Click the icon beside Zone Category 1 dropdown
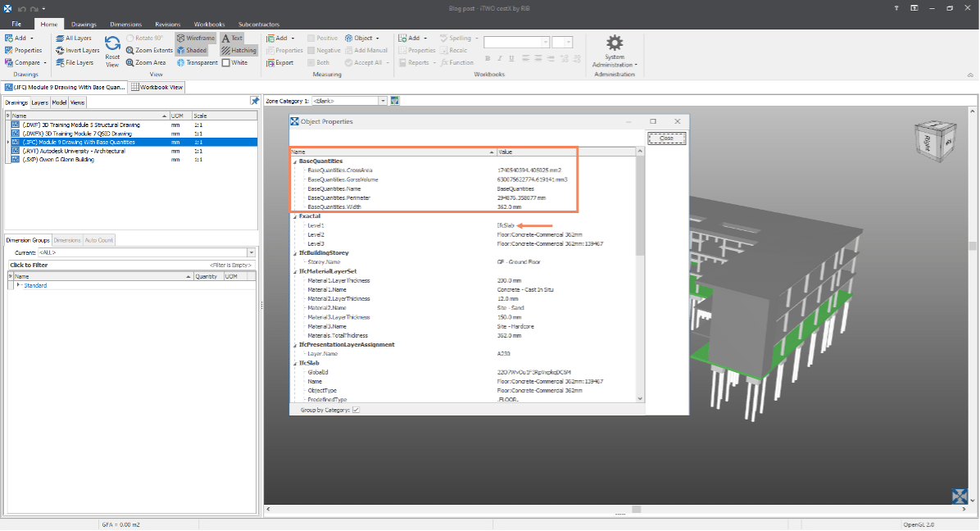The image size is (980, 531). (x=395, y=101)
